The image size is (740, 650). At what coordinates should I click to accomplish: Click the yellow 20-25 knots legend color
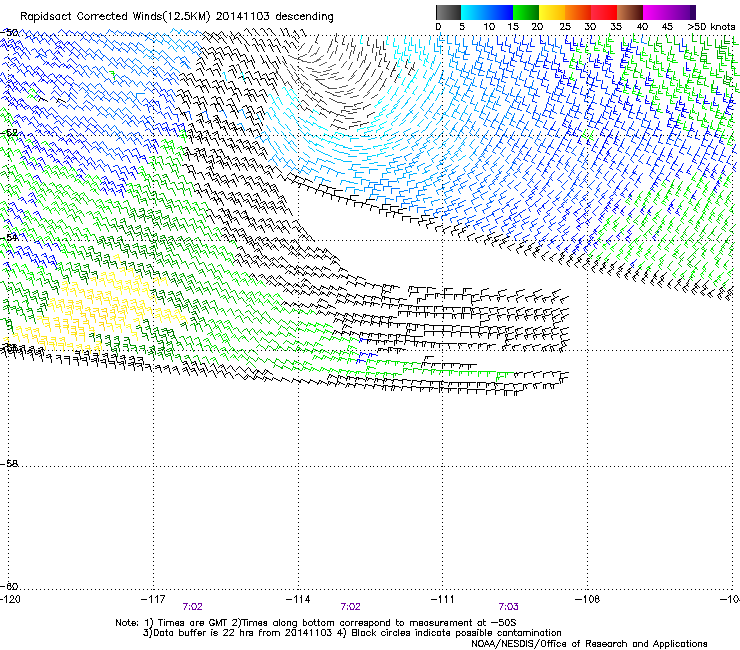552,12
